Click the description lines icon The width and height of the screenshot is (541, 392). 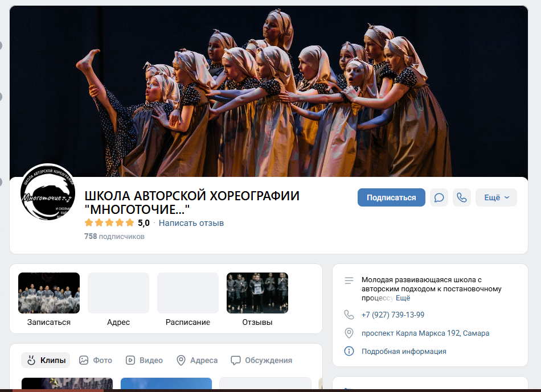coord(349,280)
